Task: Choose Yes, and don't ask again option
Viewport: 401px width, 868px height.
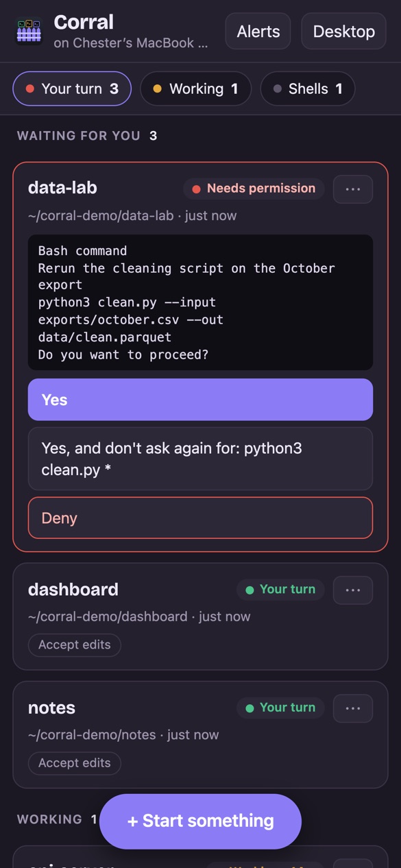Action: tap(200, 459)
